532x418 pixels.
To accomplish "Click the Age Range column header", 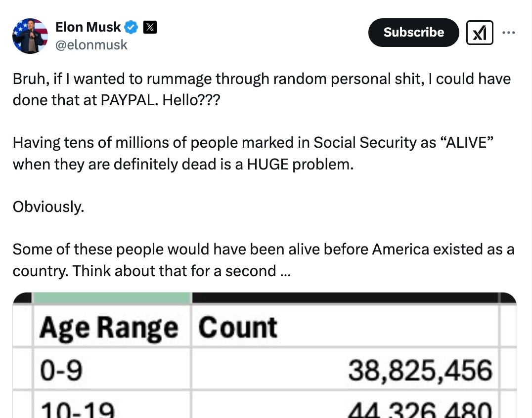I will click(109, 326).
